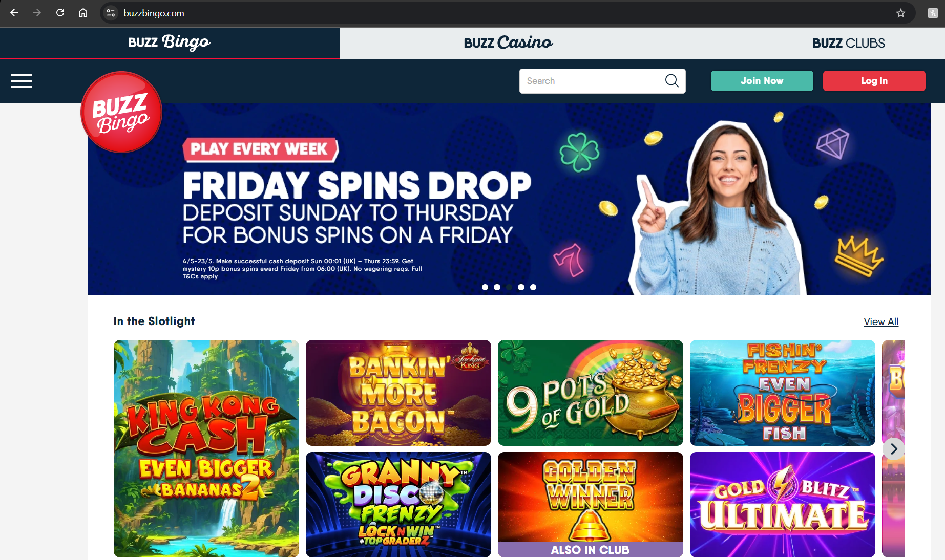Click the magnifier search icon

point(671,81)
